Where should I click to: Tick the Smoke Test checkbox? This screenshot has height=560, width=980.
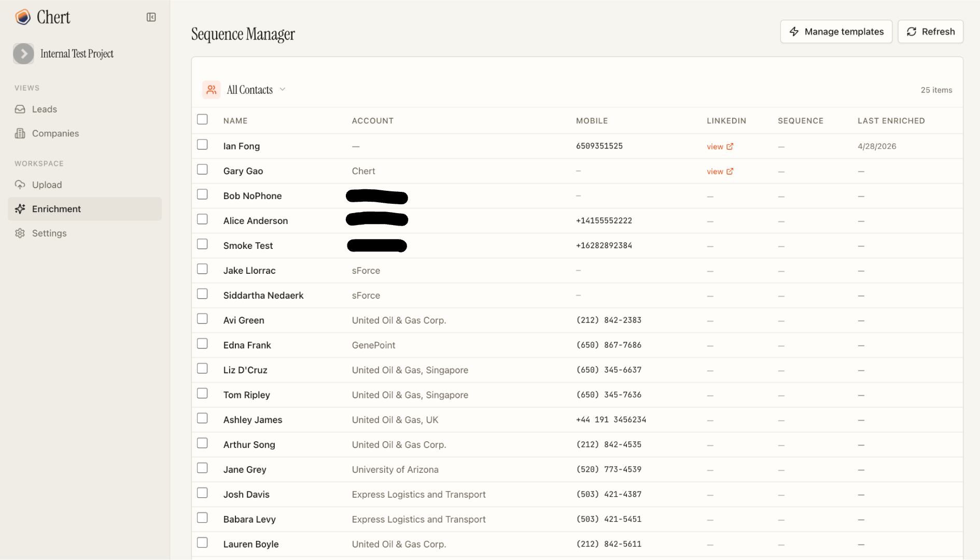[x=202, y=244]
